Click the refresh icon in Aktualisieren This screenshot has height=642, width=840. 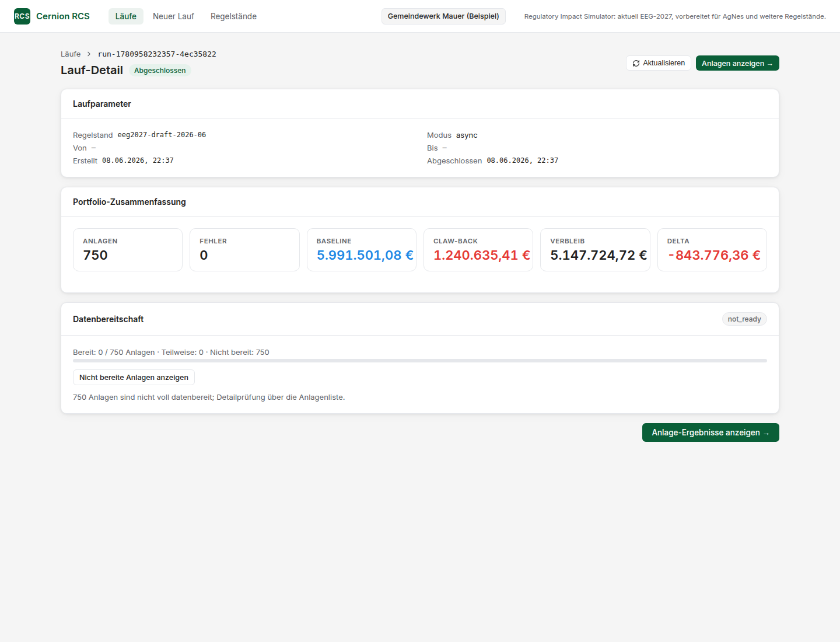click(x=636, y=63)
